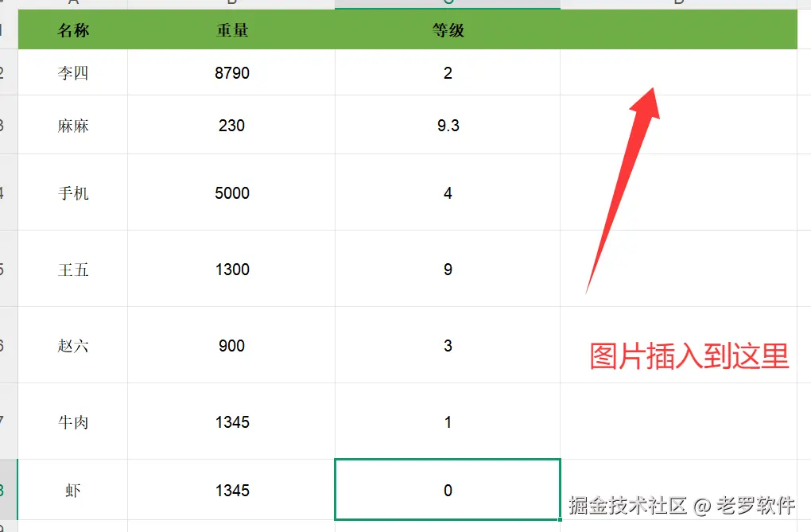Select the 1345 cell in 虾 row

pyautogui.click(x=231, y=490)
